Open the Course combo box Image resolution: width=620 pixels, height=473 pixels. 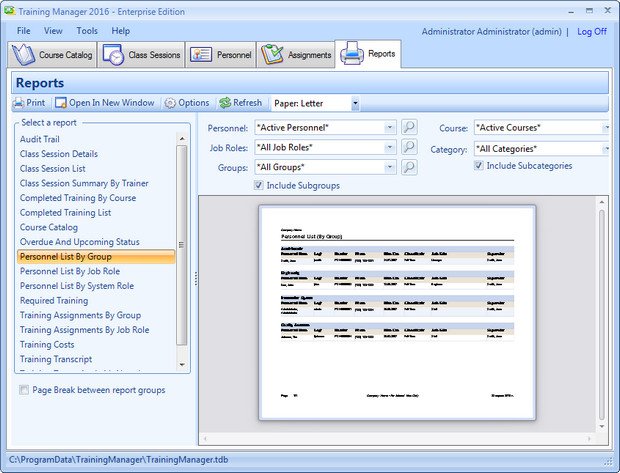pos(541,127)
